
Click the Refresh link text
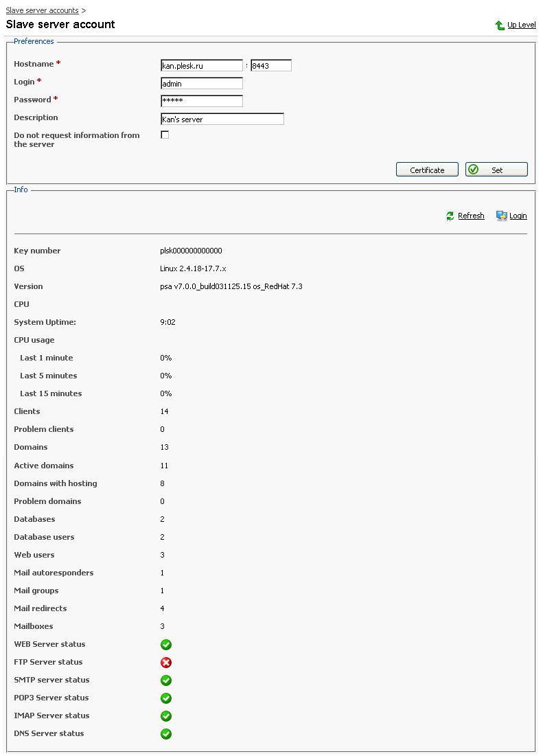pyautogui.click(x=471, y=216)
